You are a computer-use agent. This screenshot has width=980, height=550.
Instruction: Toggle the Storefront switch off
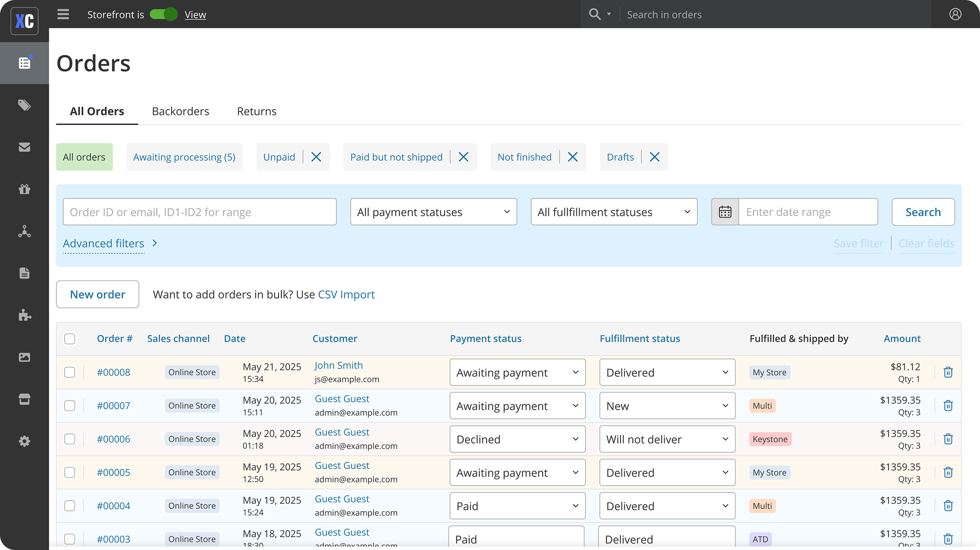click(163, 14)
